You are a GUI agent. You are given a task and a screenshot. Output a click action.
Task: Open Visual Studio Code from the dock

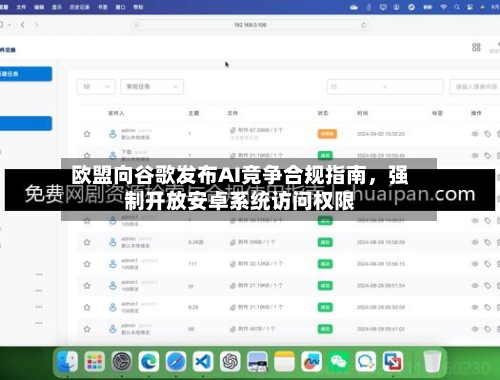coord(203,361)
